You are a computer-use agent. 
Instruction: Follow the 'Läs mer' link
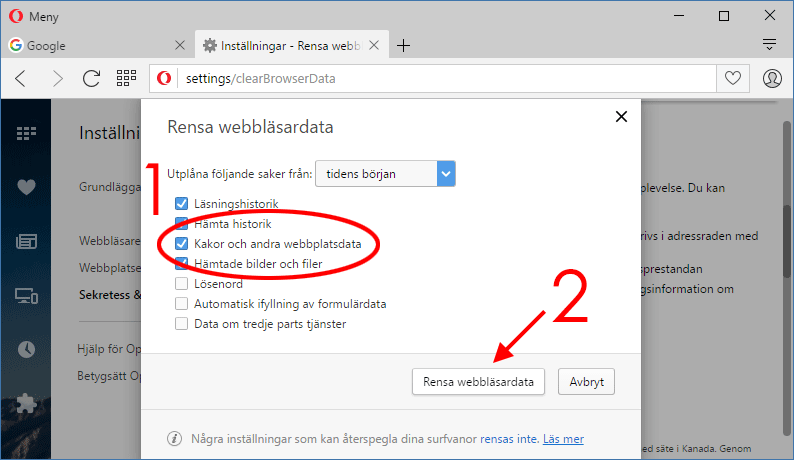tap(564, 439)
